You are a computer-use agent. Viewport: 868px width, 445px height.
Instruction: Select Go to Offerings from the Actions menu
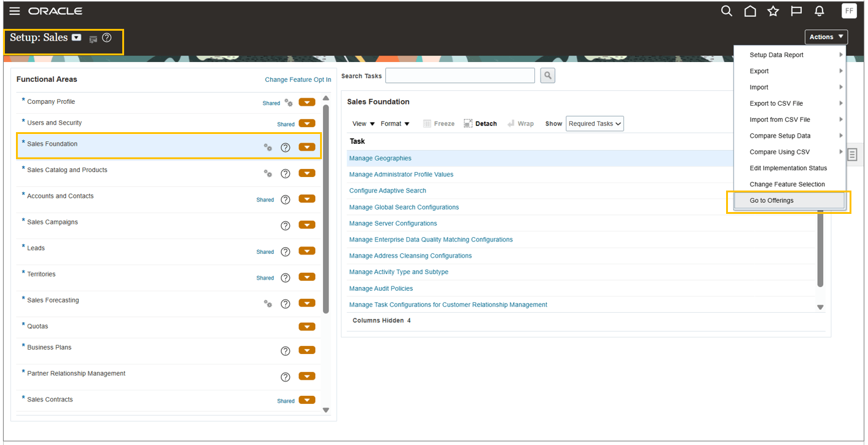click(771, 200)
